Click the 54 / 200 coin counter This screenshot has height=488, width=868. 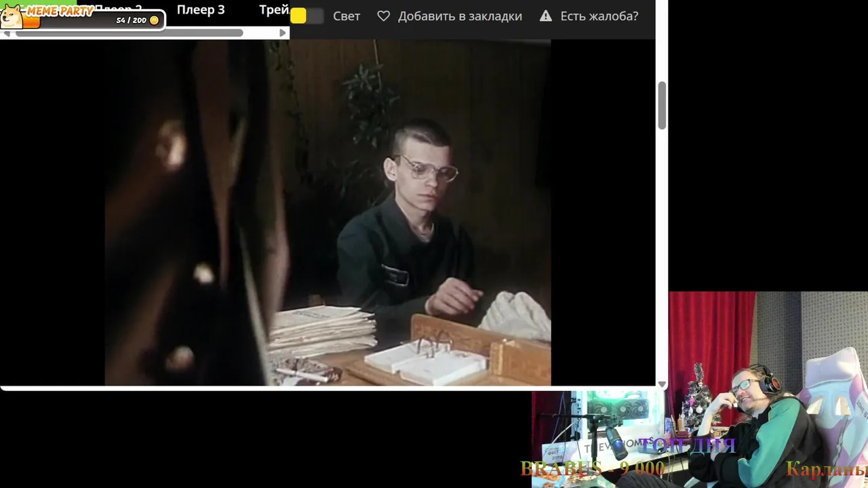131,20
